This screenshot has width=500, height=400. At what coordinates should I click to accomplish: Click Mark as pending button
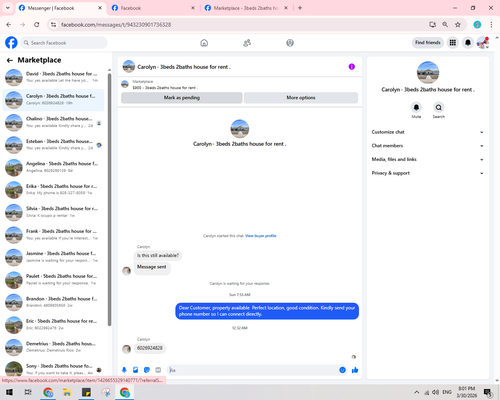click(x=182, y=98)
